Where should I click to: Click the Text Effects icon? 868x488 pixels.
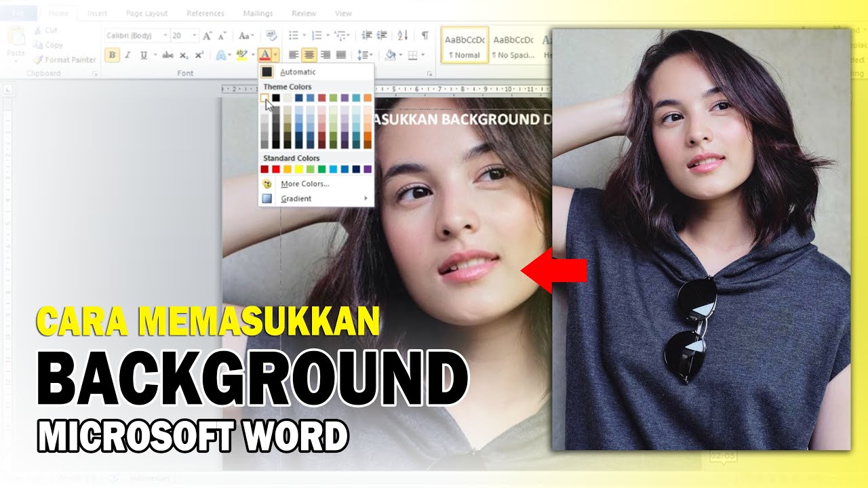click(221, 55)
